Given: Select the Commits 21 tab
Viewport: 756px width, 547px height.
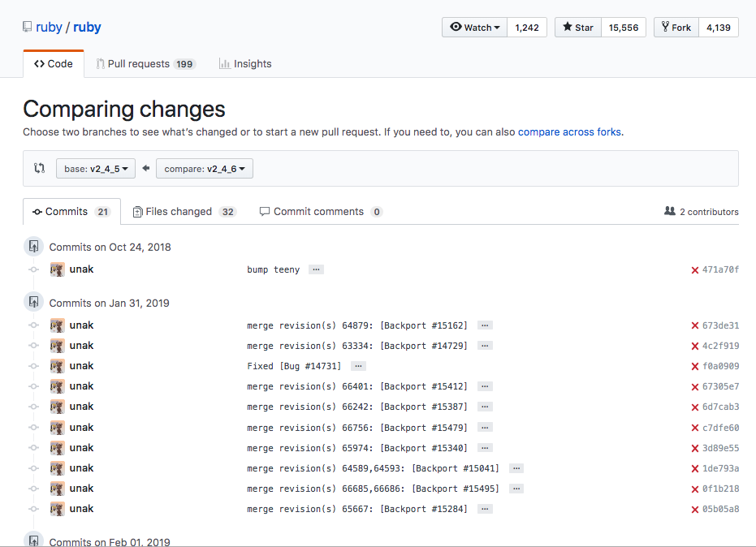Looking at the screenshot, I should click(71, 212).
